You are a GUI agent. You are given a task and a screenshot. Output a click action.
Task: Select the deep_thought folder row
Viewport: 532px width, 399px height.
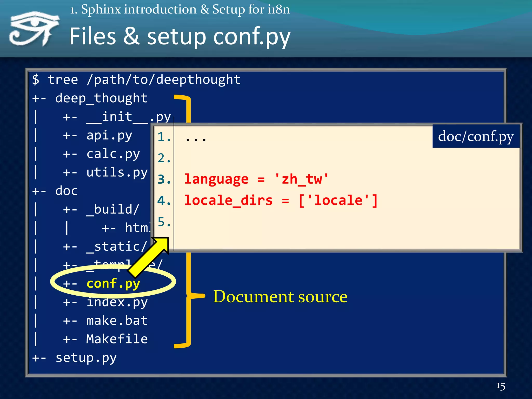[x=90, y=98]
